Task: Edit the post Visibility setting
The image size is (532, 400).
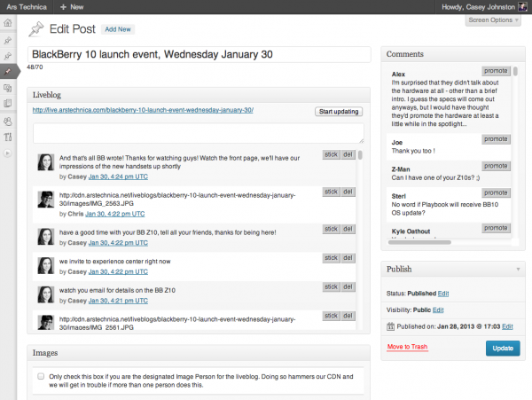Action: [438, 310]
